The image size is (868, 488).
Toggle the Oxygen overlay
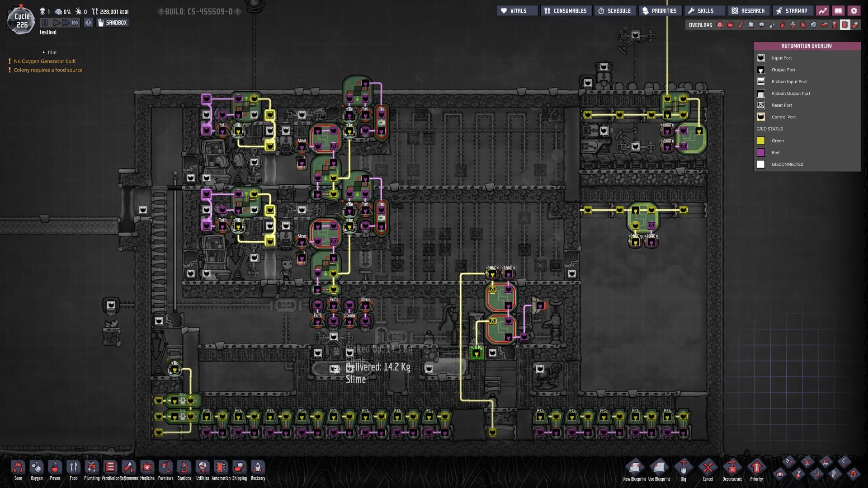720,25
